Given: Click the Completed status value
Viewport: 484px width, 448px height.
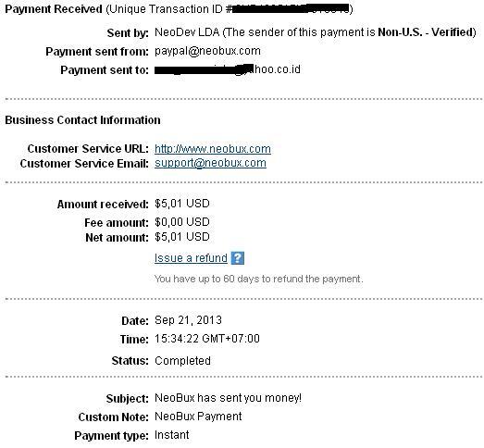Looking at the screenshot, I should click(x=182, y=361).
